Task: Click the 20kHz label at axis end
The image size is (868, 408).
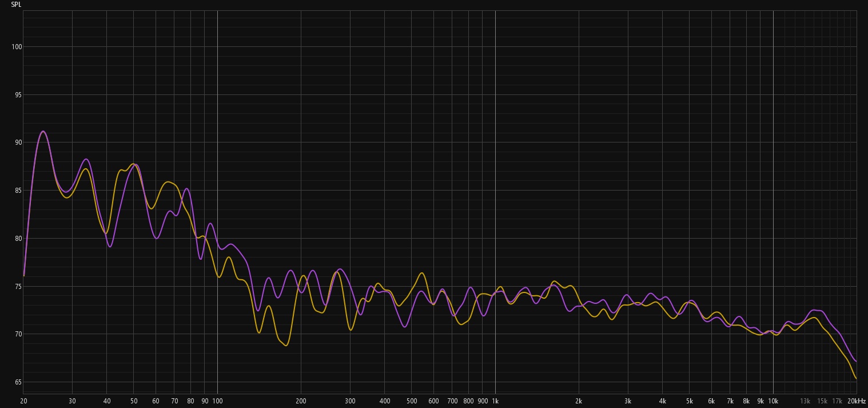Action: [857, 401]
